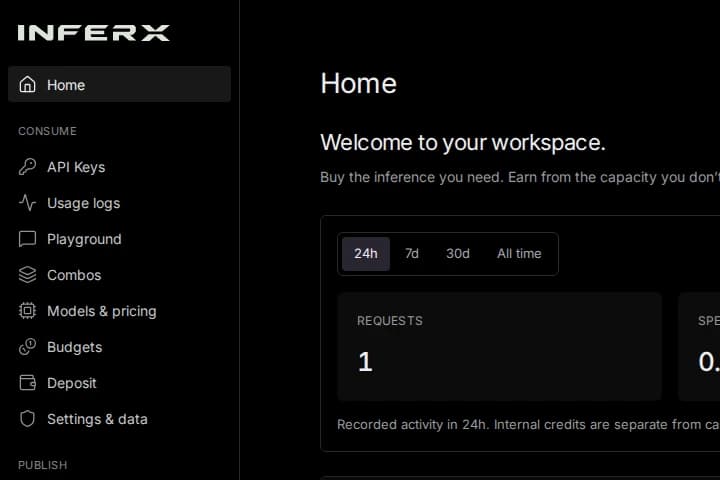Select the 24h time range
Image resolution: width=720 pixels, height=480 pixels.
pos(366,254)
